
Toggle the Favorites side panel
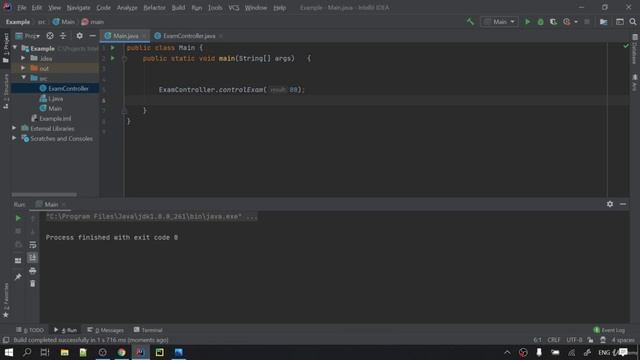(6, 301)
